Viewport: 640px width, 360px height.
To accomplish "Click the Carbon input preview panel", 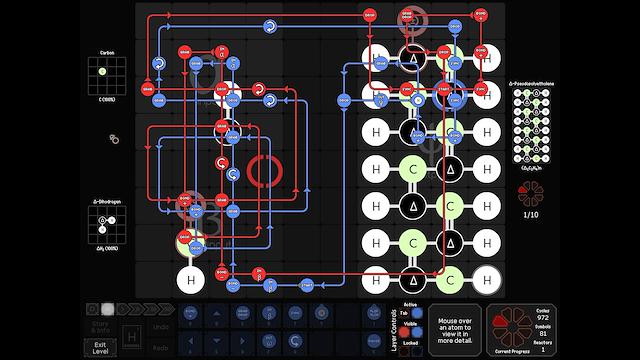I will (x=107, y=76).
